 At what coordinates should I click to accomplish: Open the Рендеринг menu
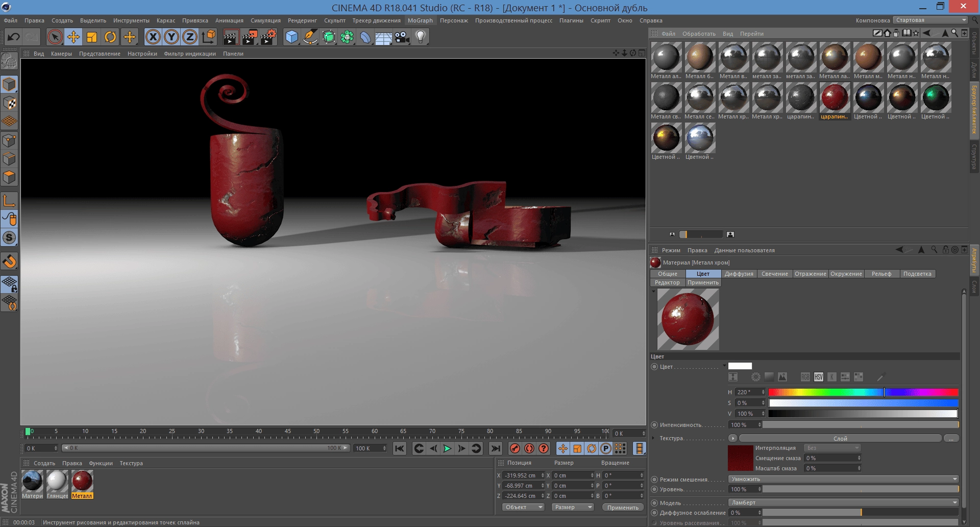[x=302, y=20]
